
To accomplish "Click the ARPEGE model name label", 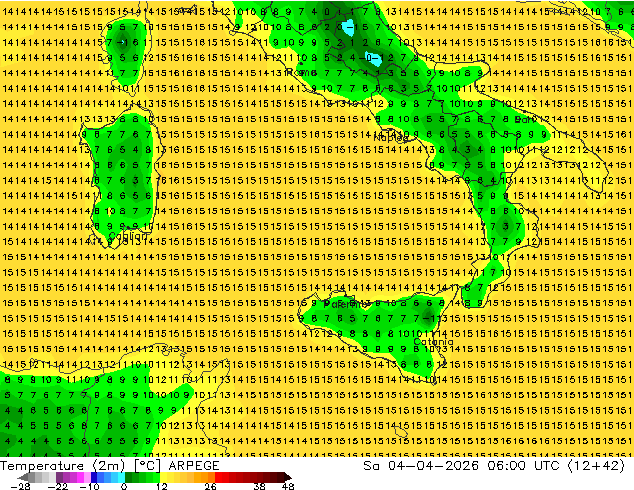I will pyautogui.click(x=194, y=466).
